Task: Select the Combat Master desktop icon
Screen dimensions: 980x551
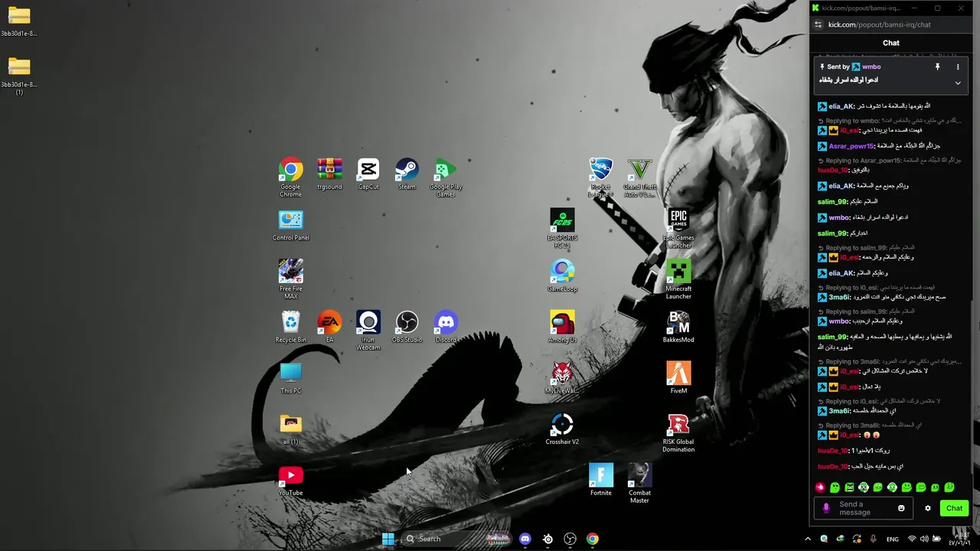Action: point(639,484)
